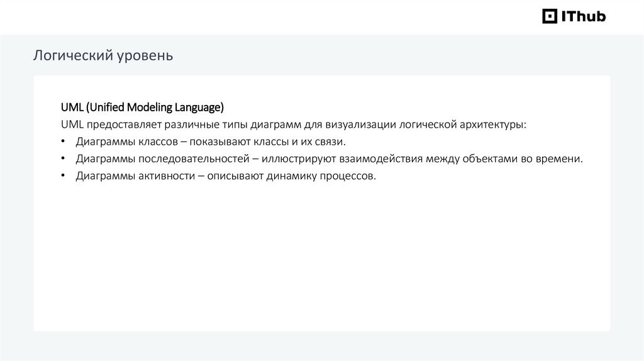Click the words "показывают классы и их связи"
Viewport: 644px width, 361px height.
pyautogui.click(x=282, y=142)
